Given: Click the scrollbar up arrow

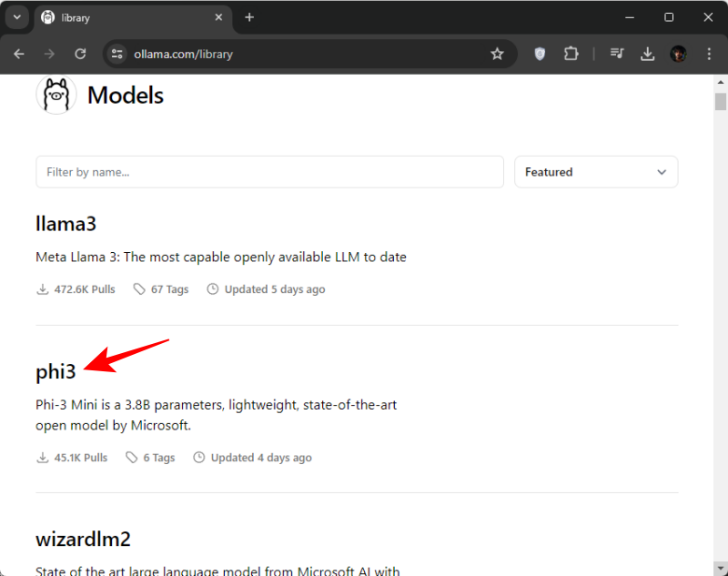Looking at the screenshot, I should pyautogui.click(x=720, y=82).
